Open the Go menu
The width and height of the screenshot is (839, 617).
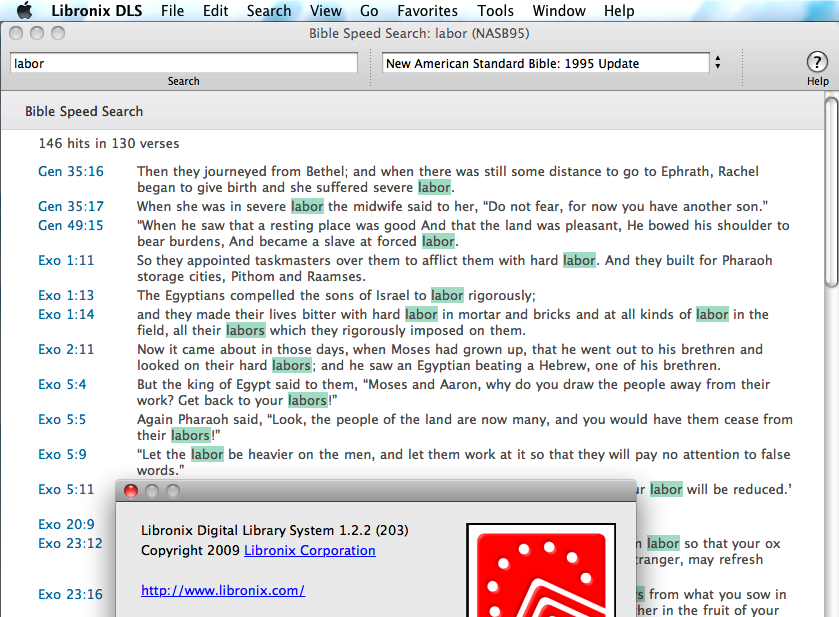[369, 11]
